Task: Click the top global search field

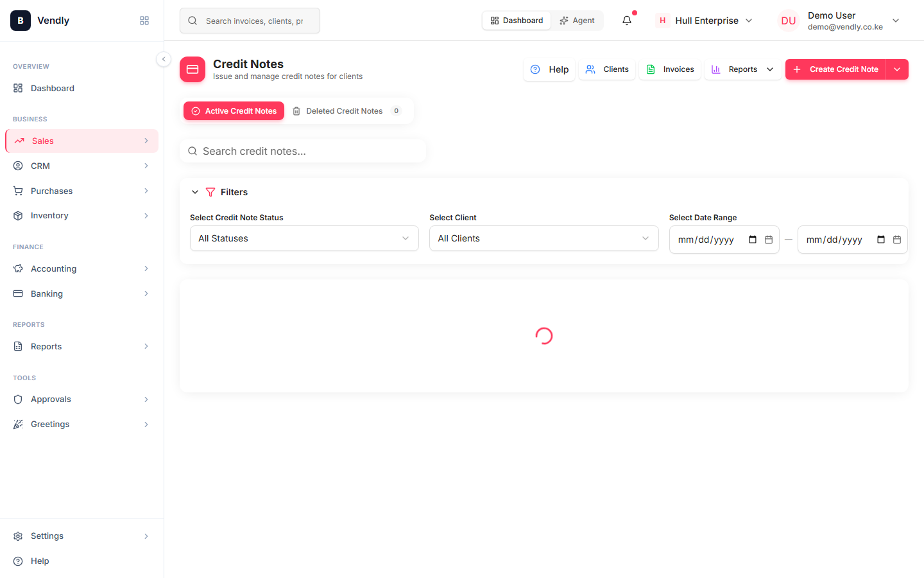Action: click(250, 21)
